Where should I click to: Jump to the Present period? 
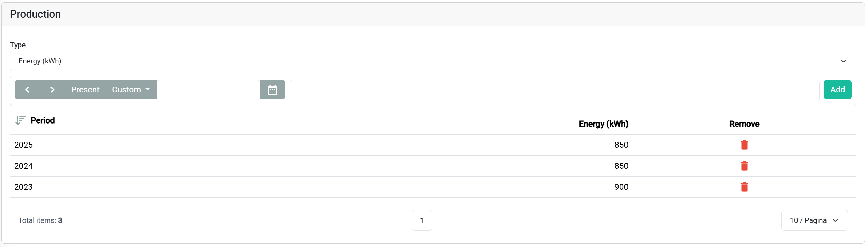[85, 90]
